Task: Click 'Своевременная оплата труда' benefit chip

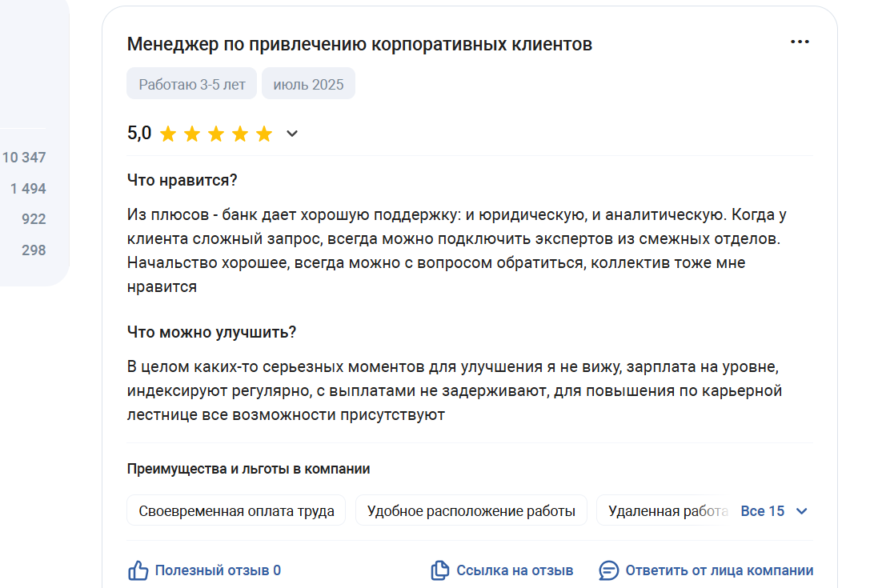Action: 236,510
